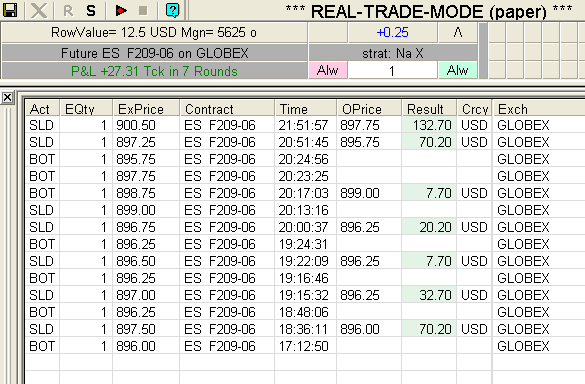Select ExPrice cell 896.50

coord(146,261)
